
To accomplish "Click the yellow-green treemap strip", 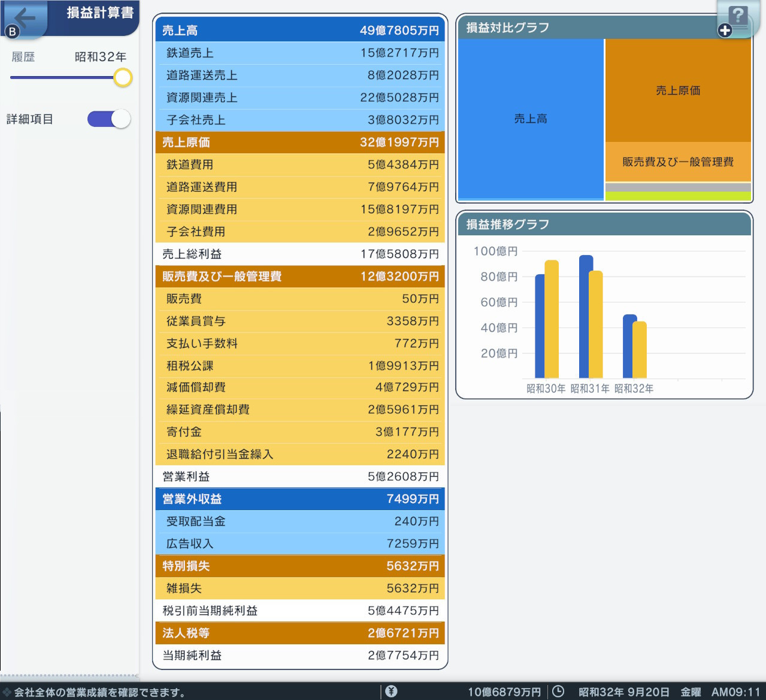I will 678,196.
